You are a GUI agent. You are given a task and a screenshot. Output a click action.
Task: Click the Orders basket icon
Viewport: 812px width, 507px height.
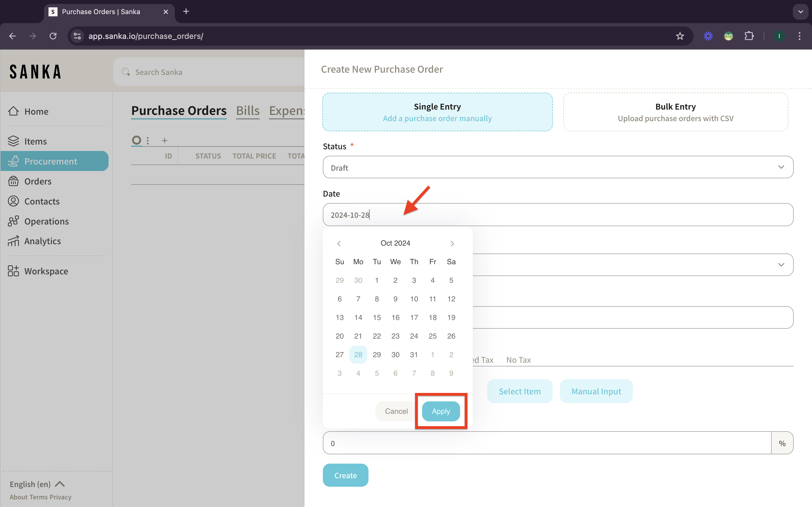tap(14, 181)
